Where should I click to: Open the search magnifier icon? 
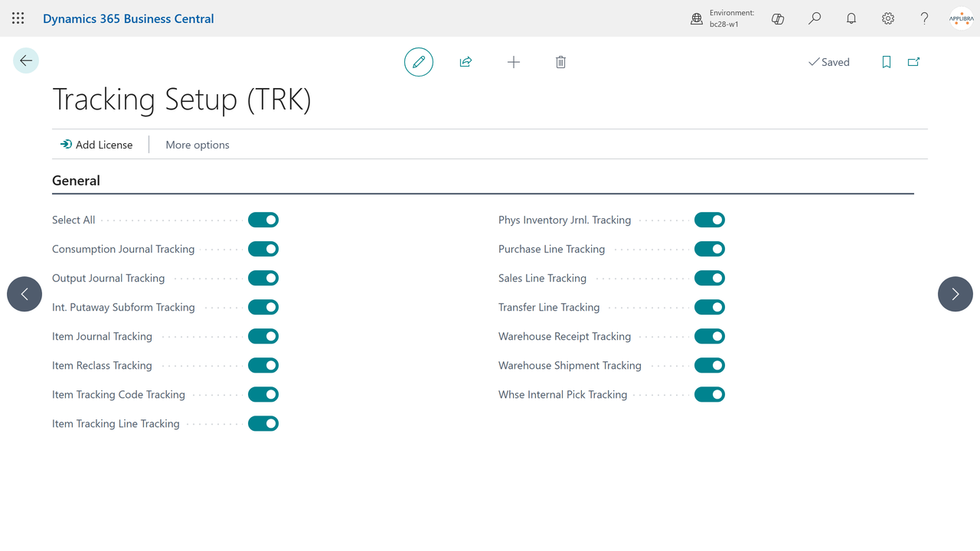[x=815, y=18]
